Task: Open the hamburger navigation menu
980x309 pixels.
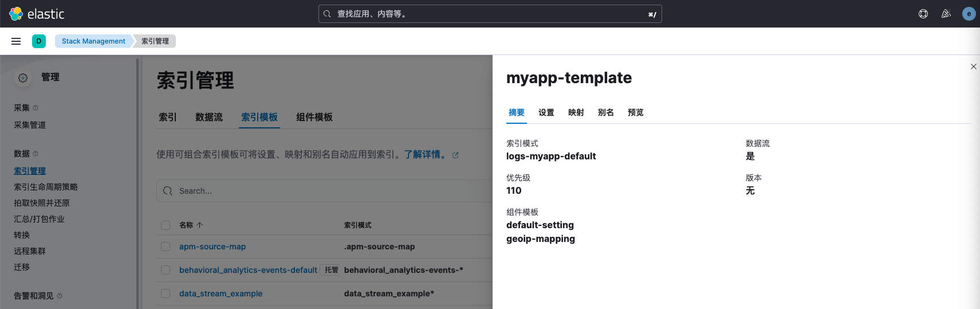Action: (16, 41)
